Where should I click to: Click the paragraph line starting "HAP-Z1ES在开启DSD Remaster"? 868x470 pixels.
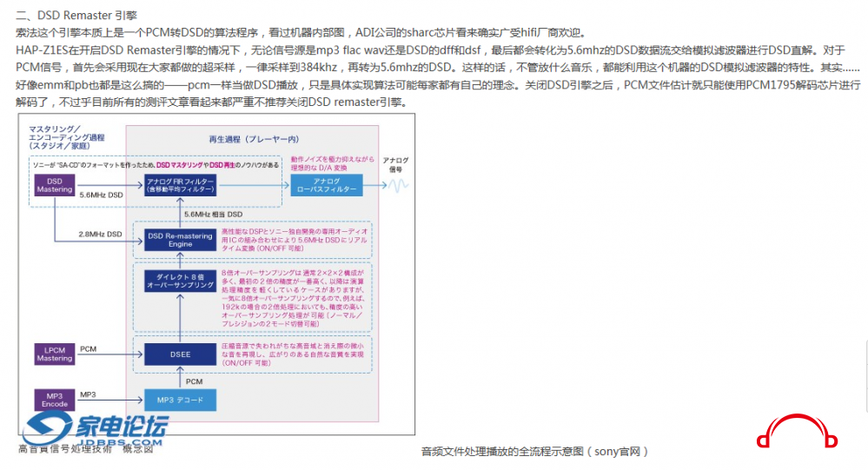pyautogui.click(x=431, y=50)
